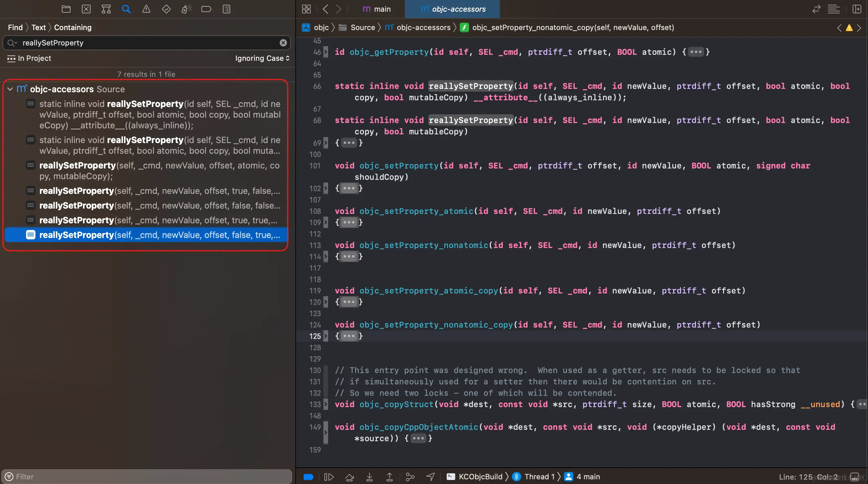Unfold code ribbon at line 114
Screen dimensions: 868x484
click(x=325, y=256)
